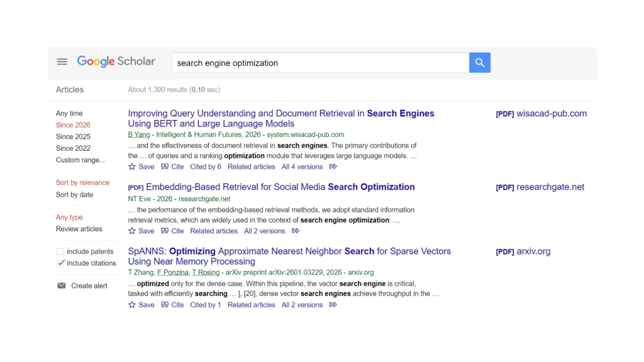Cite the Embedding-Based Retrieval article
The width and height of the screenshot is (644, 362).
click(172, 231)
